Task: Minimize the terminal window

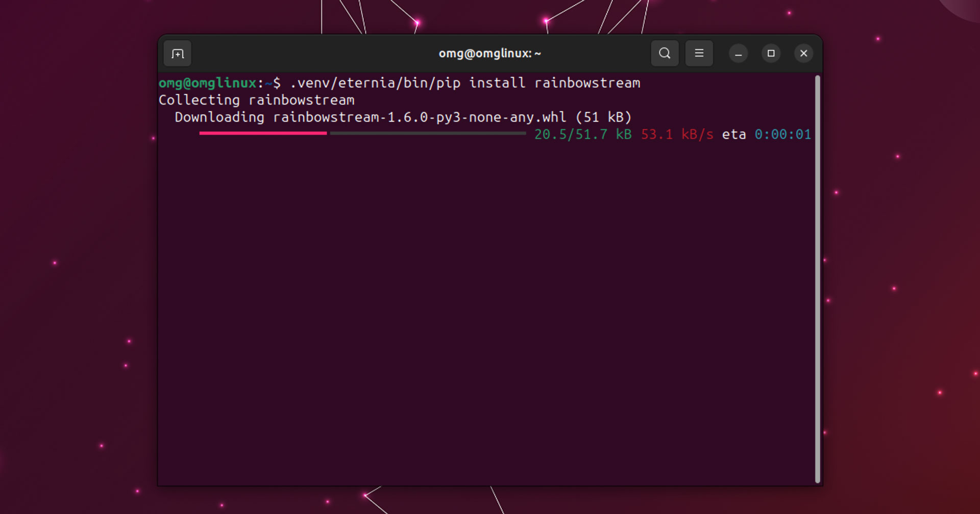Action: 738,54
